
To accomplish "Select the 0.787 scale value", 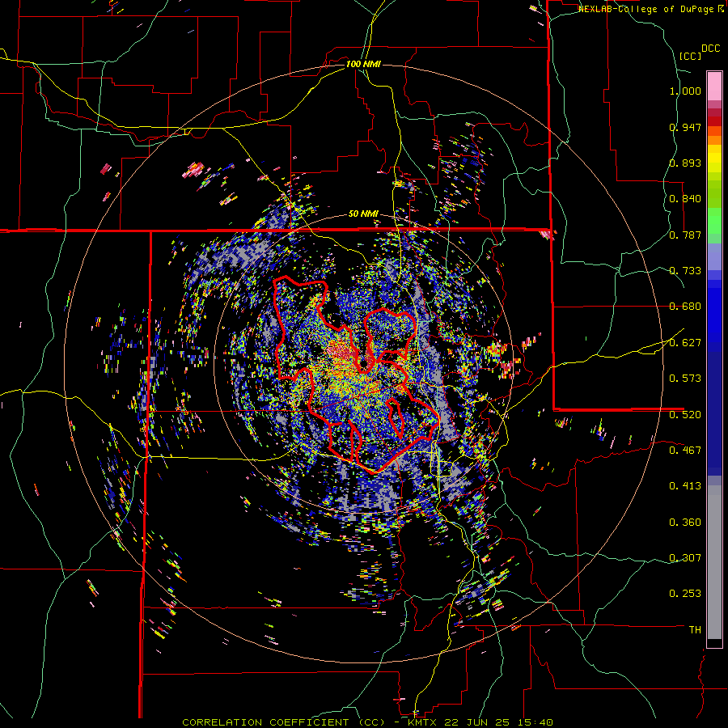I will [685, 235].
